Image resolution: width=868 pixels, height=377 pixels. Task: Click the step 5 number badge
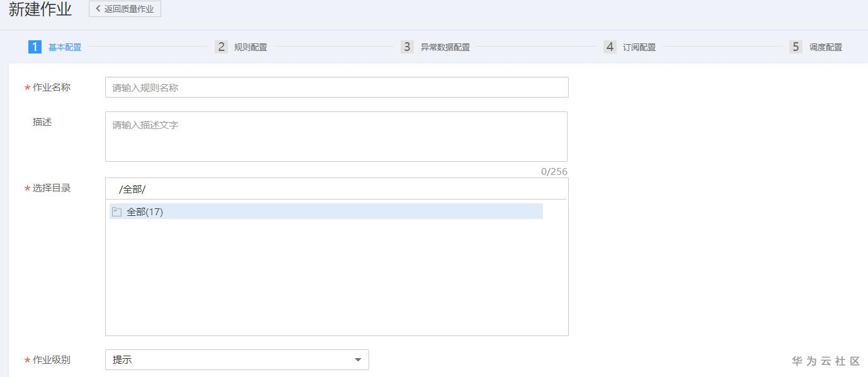796,47
